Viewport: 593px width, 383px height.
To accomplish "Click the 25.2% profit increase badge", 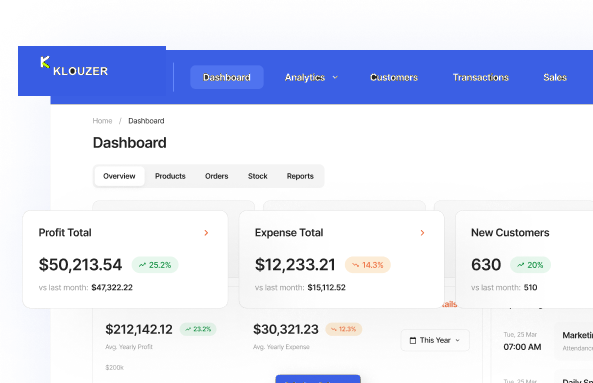I will point(155,265).
